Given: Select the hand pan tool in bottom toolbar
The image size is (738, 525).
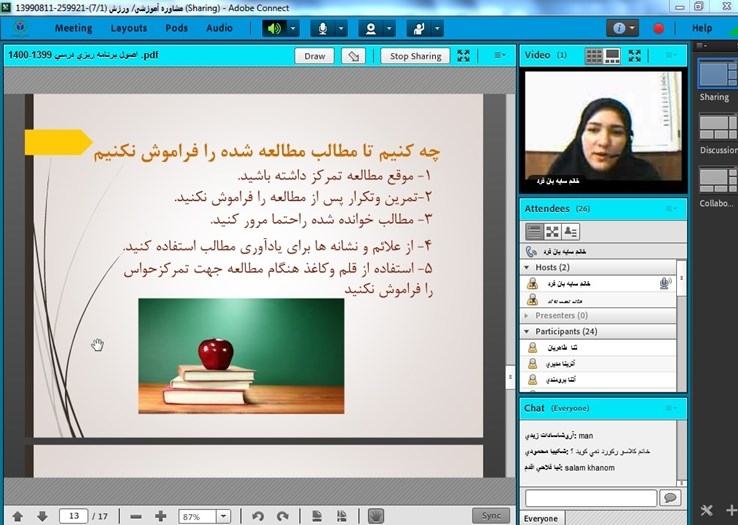Looking at the screenshot, I should (x=375, y=517).
